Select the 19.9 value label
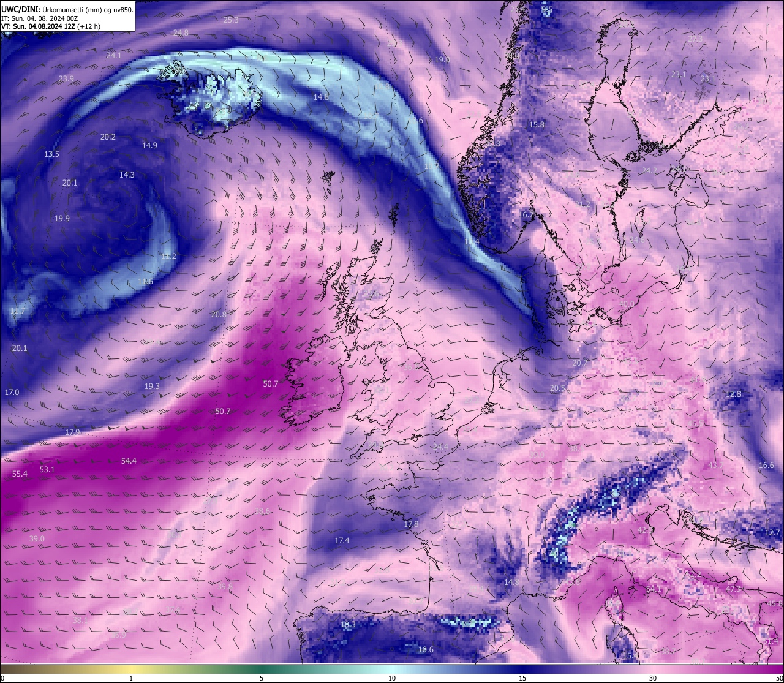The width and height of the screenshot is (784, 683). point(62,218)
